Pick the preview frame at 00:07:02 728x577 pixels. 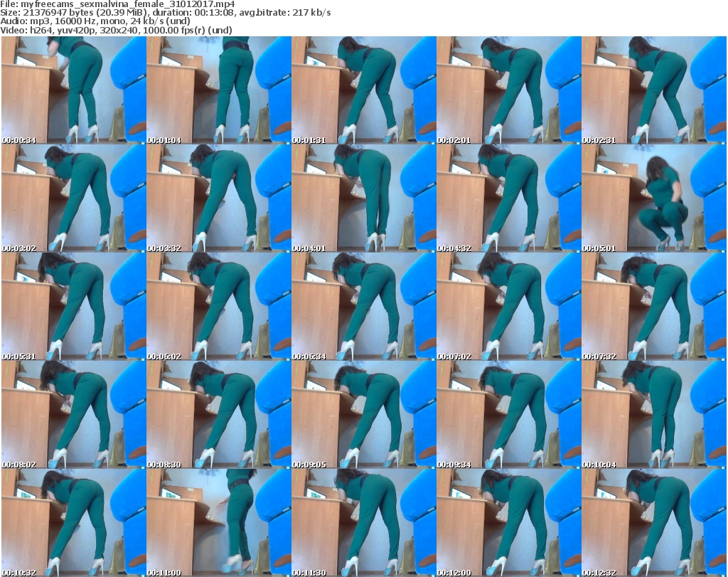(509, 307)
